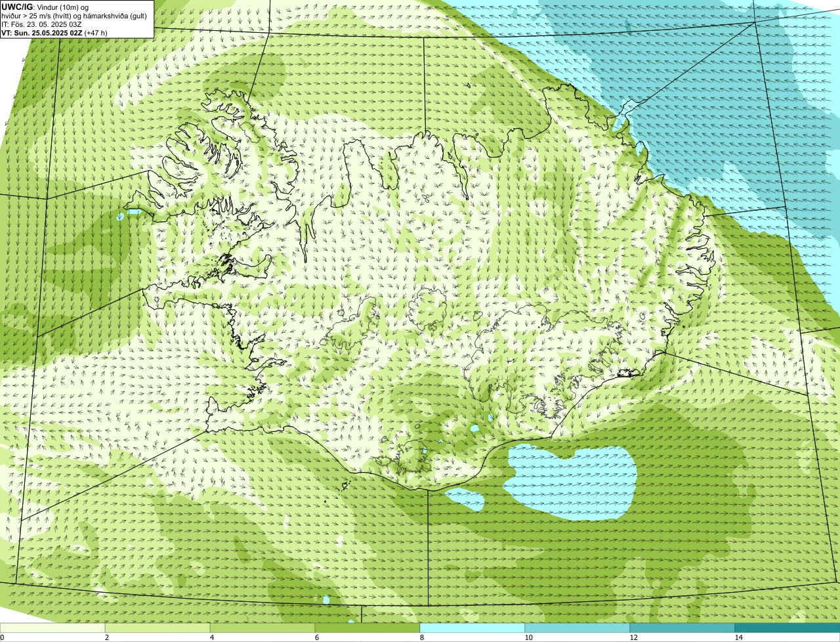840x642 pixels.
Task: Click the title line 'UWC/IG: Vindur (10m) og'
Action: pos(45,7)
